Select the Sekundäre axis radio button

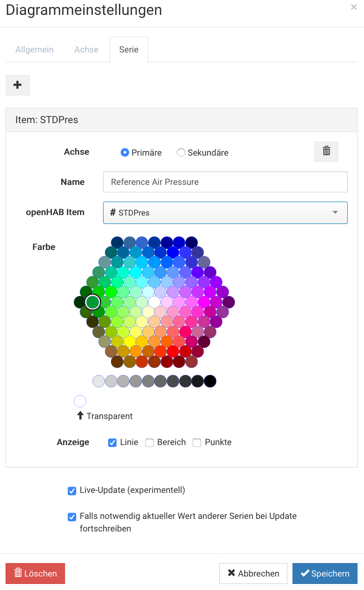(x=181, y=152)
